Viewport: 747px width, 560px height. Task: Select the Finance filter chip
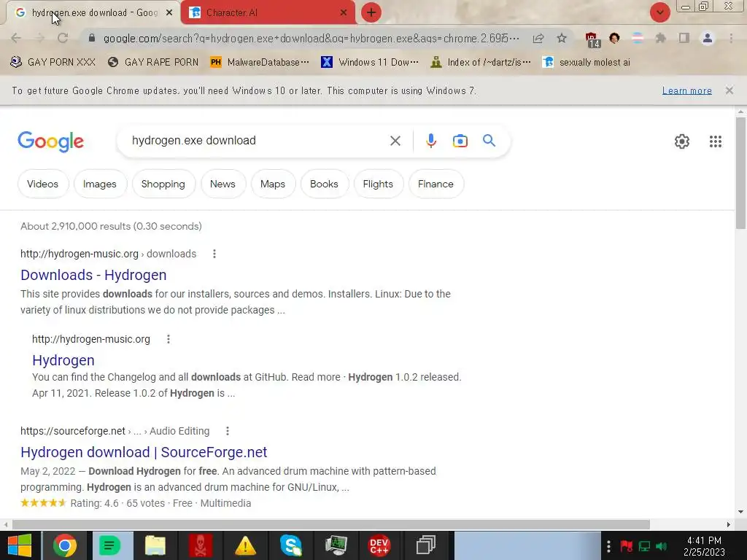tap(436, 184)
